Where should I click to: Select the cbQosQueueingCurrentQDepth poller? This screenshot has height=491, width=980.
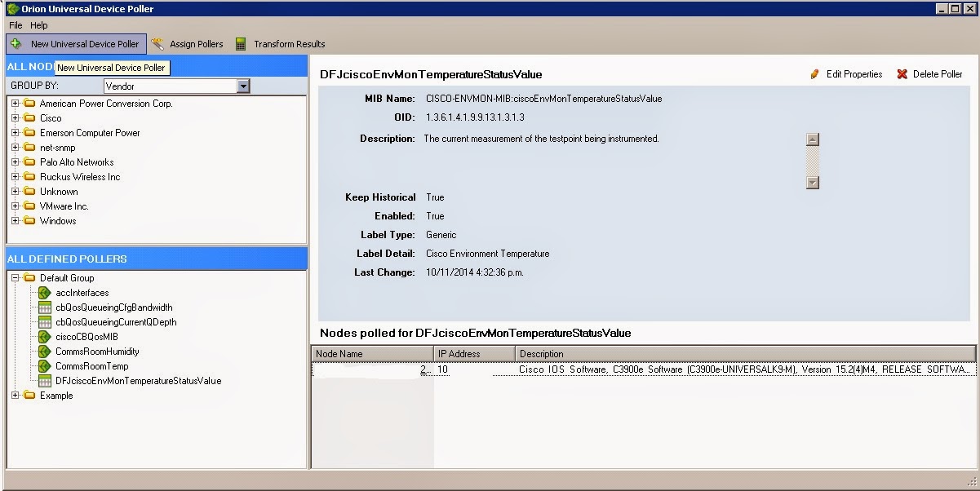click(116, 322)
